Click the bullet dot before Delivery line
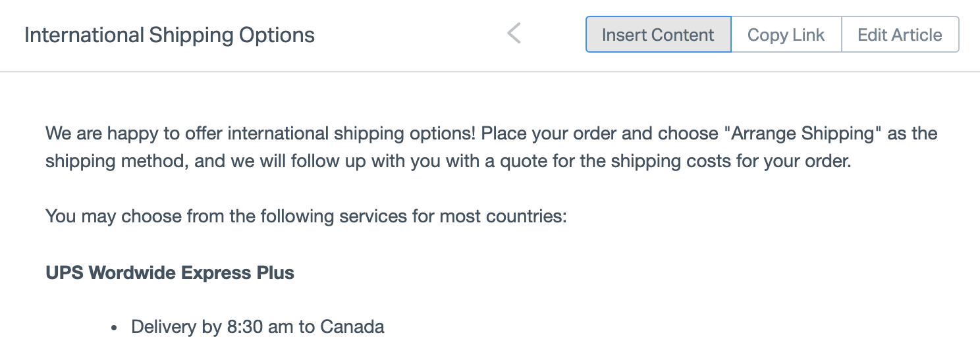 point(115,328)
